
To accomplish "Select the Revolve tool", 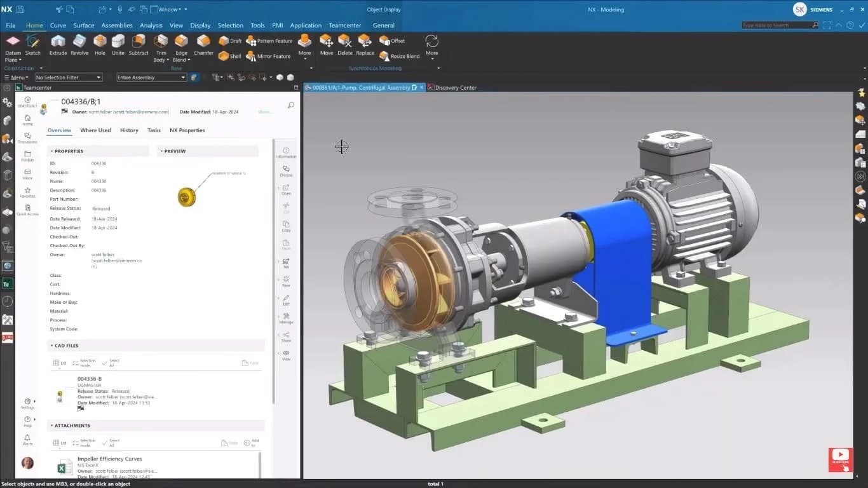I will [x=79, y=45].
